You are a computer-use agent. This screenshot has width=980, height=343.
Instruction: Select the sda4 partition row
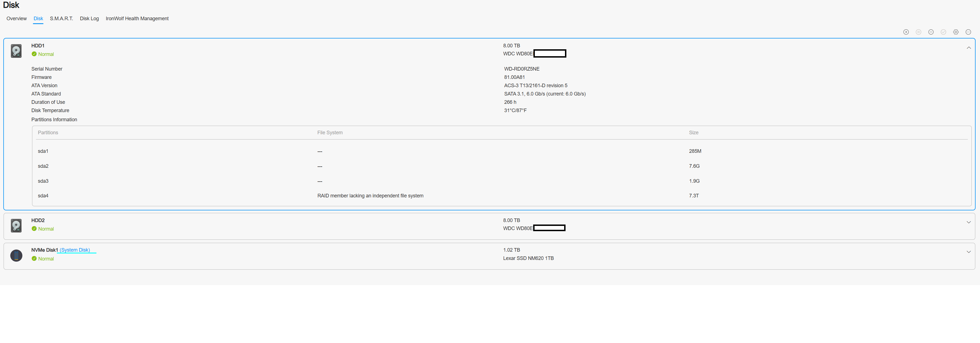(43, 196)
